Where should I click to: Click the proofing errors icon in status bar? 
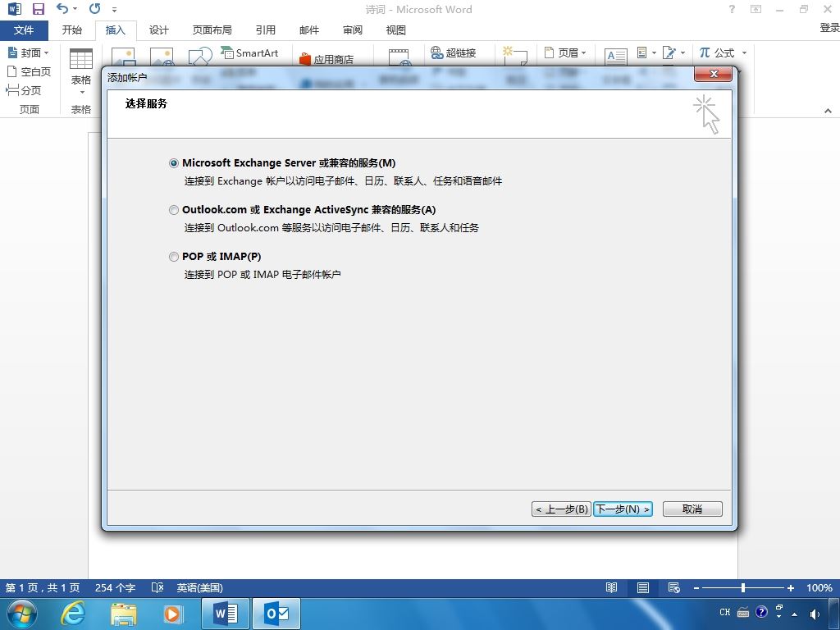click(x=157, y=587)
